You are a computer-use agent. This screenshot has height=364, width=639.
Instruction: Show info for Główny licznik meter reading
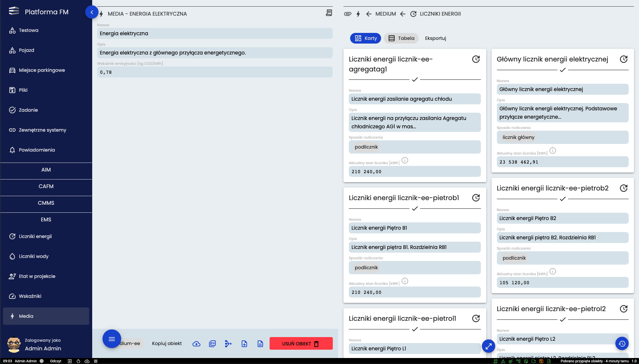click(552, 151)
